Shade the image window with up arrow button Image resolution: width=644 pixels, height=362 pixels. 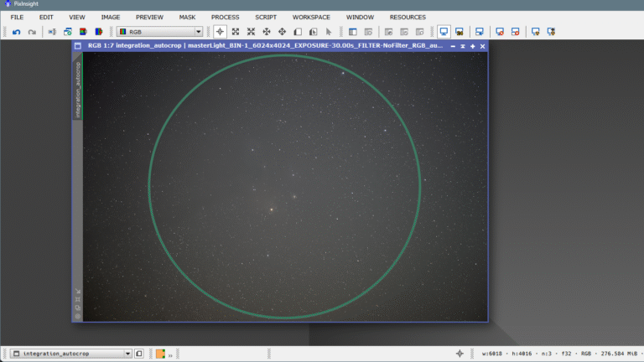[462, 46]
